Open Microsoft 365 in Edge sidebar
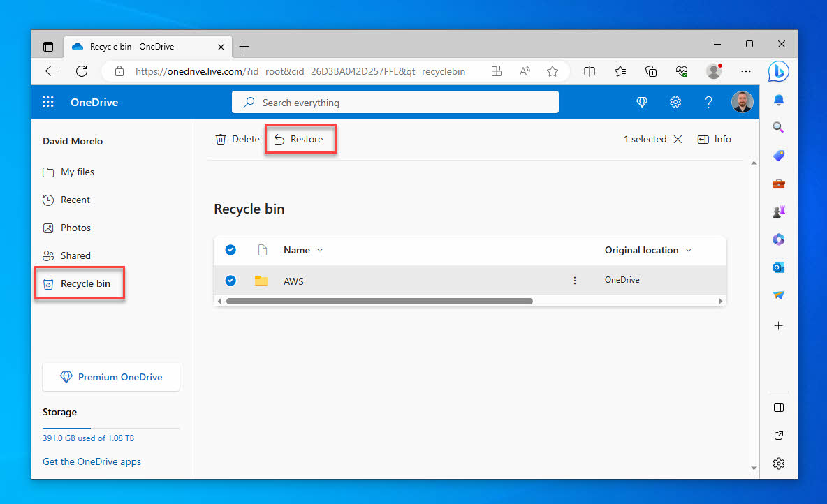This screenshot has width=827, height=504. (x=779, y=239)
